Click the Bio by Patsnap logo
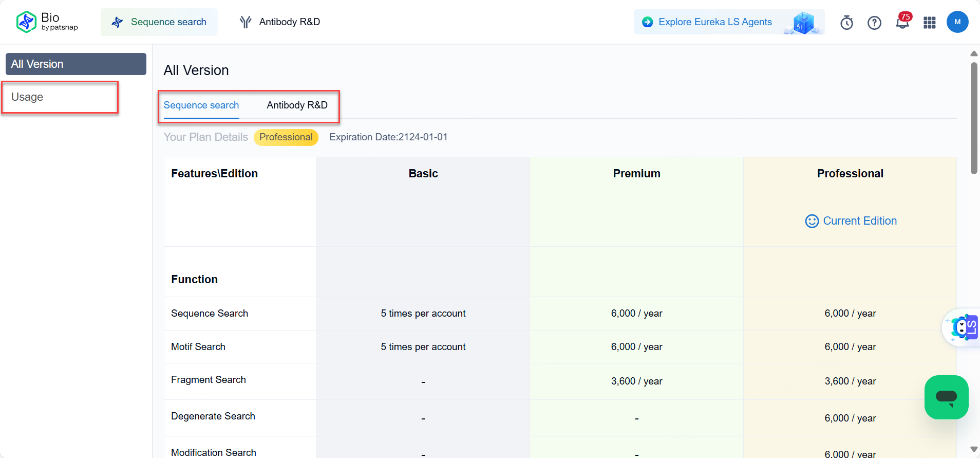The width and height of the screenshot is (980, 458). (x=47, y=22)
